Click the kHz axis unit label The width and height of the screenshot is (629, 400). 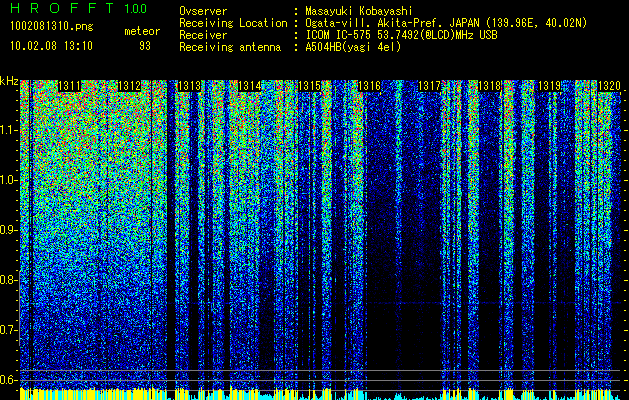(x=9, y=81)
